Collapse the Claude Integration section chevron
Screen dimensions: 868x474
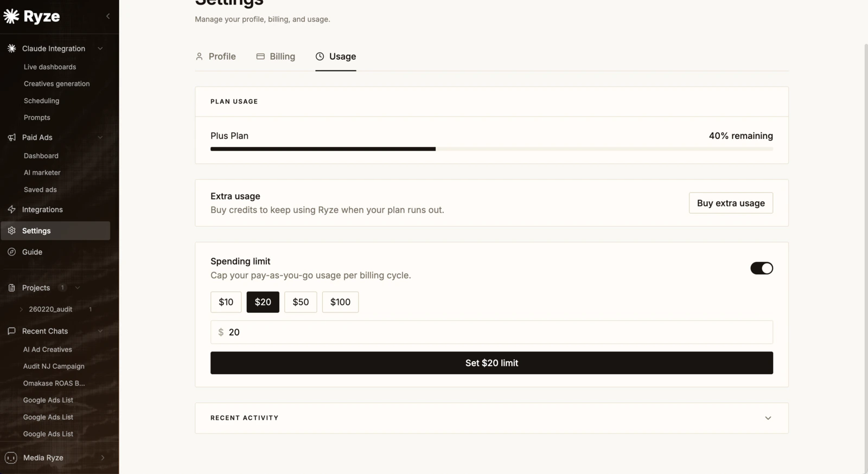(x=100, y=48)
